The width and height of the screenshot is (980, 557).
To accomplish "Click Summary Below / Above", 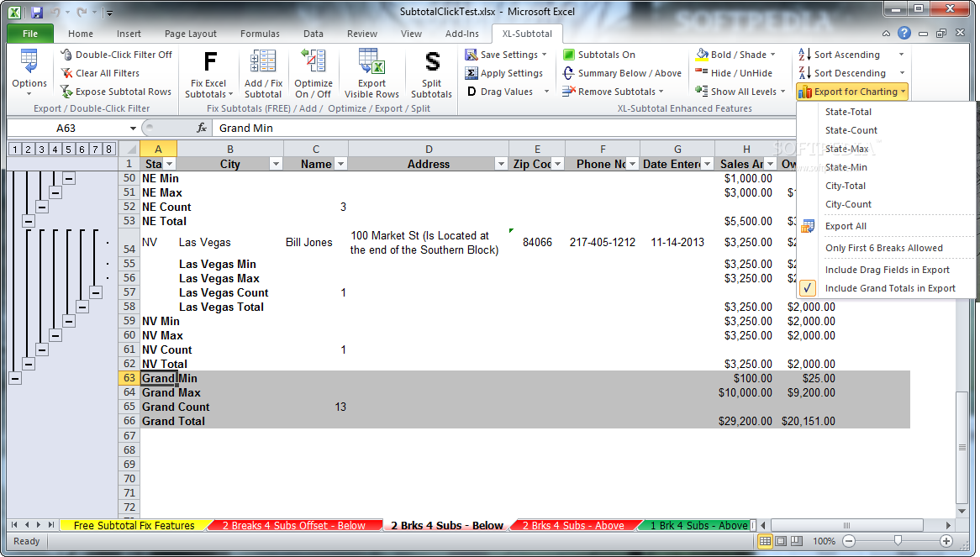I will 622,73.
